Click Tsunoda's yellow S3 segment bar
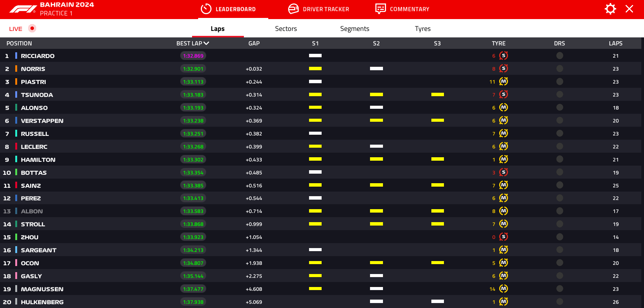This screenshot has width=644, height=308. click(437, 94)
